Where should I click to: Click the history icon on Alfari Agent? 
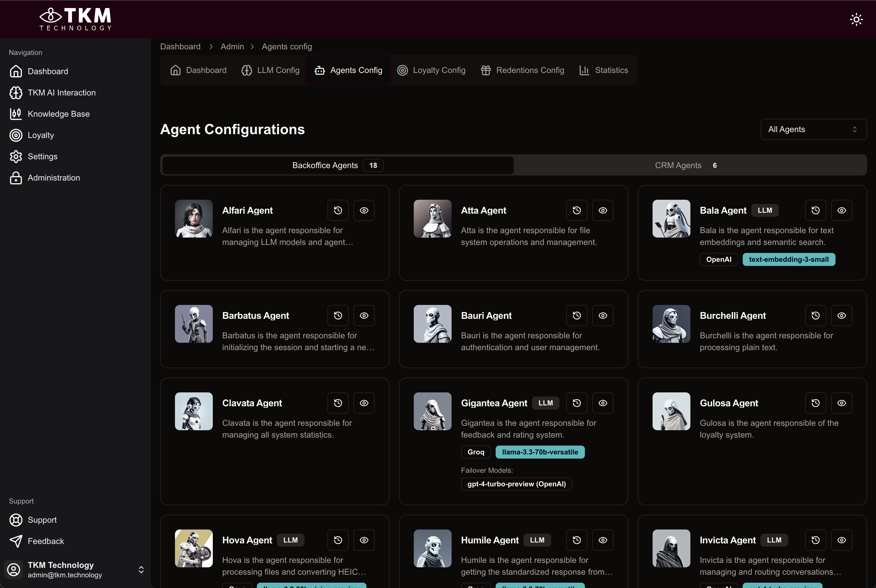pos(338,210)
